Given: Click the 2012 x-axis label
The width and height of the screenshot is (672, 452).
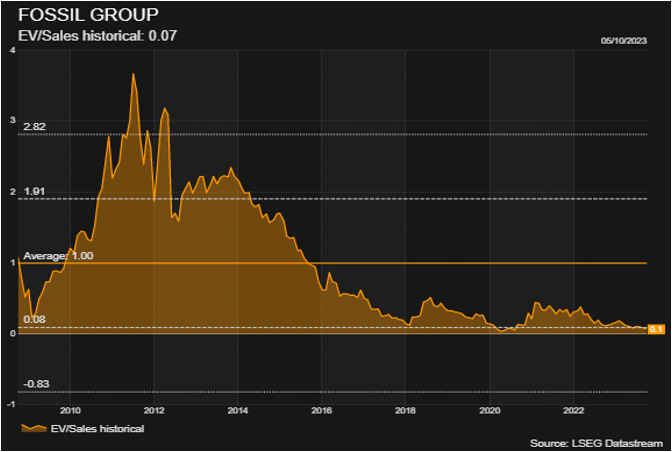Looking at the screenshot, I should [x=154, y=410].
